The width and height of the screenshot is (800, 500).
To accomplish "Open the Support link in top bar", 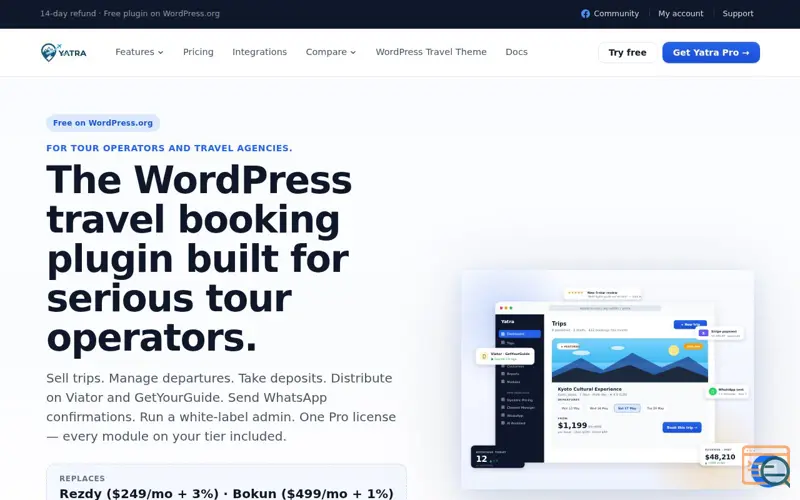I will point(738,14).
